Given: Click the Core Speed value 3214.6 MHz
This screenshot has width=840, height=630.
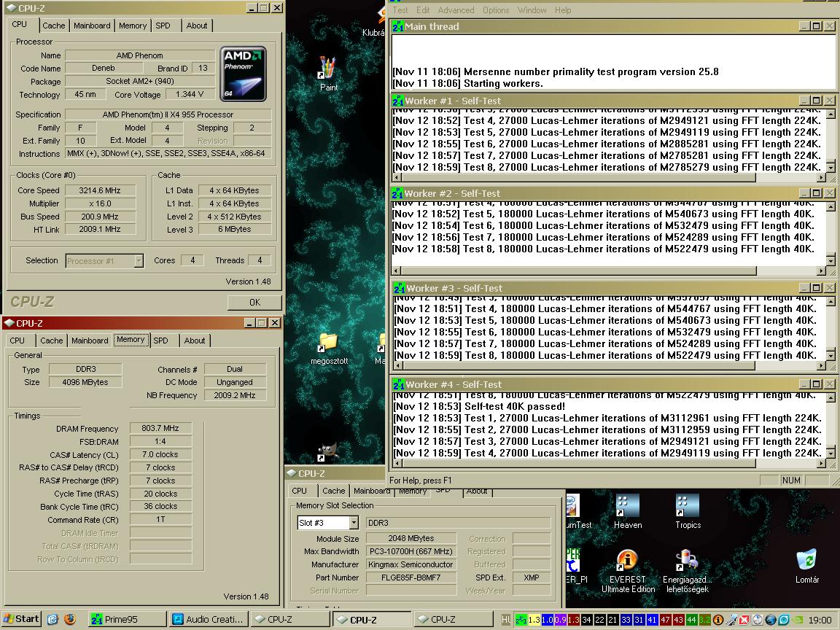Looking at the screenshot, I should pyautogui.click(x=100, y=190).
